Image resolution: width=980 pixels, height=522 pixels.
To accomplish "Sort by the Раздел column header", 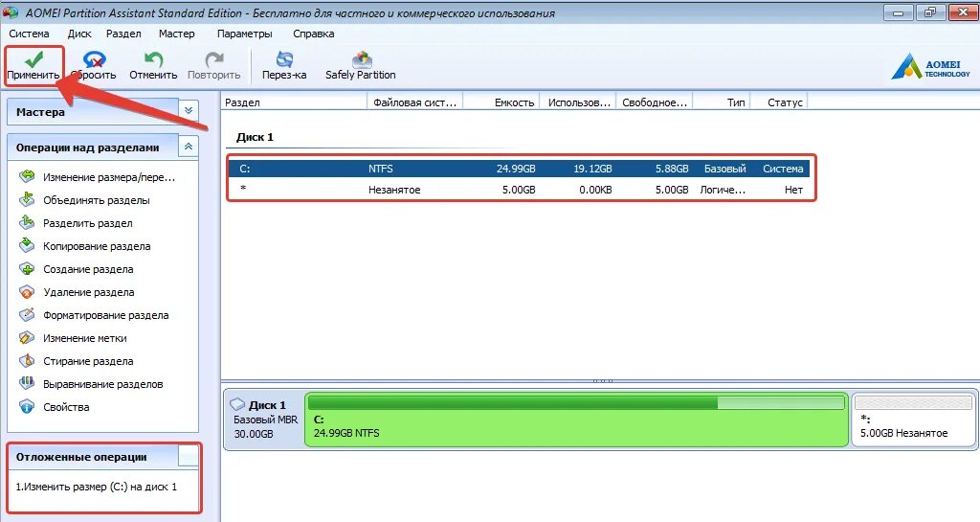I will 294,102.
